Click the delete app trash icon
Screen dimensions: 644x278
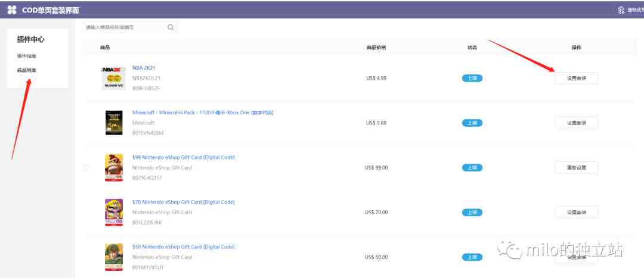[621, 10]
